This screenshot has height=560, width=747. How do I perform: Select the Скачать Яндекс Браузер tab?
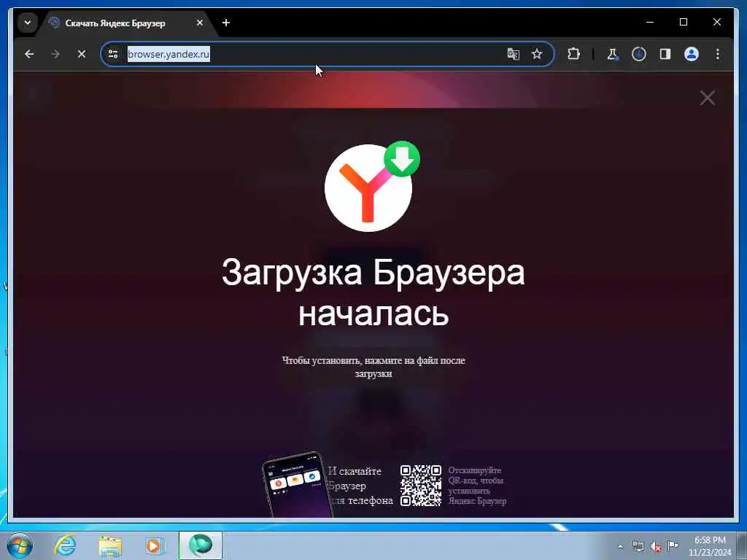(115, 23)
